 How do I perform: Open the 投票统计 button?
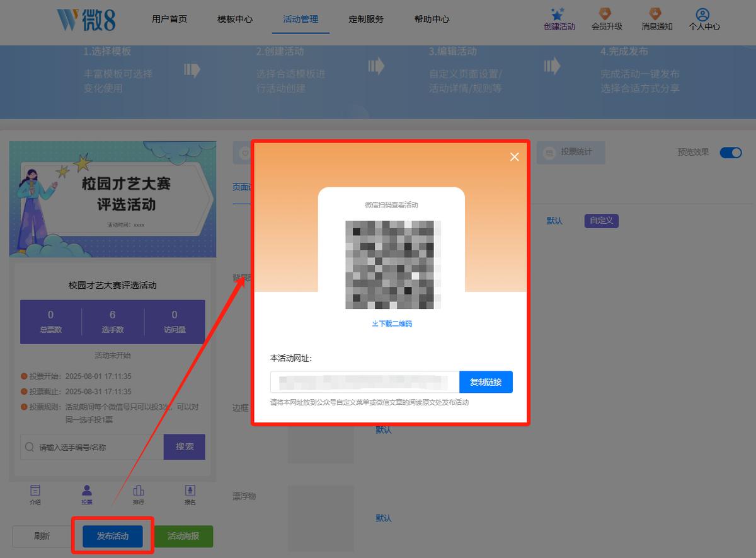click(x=571, y=152)
